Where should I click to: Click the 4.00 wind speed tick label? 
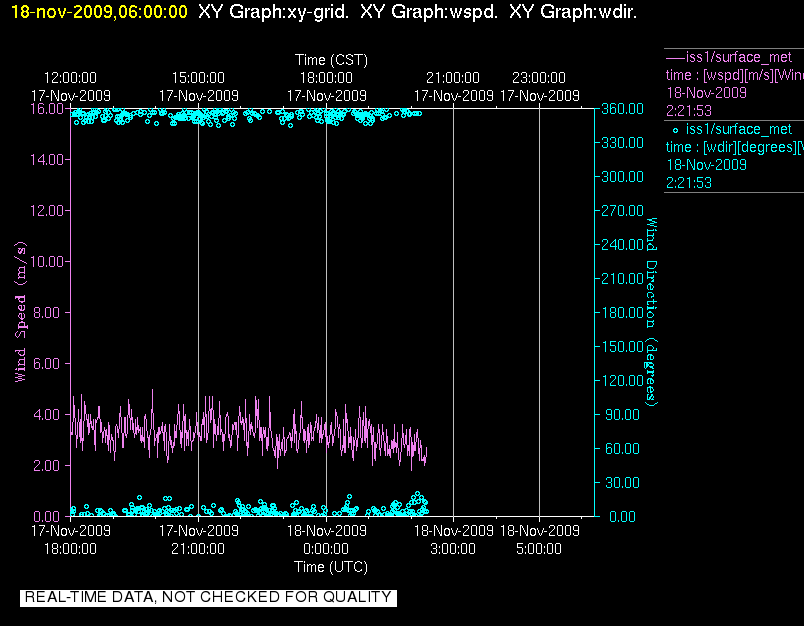tap(47, 414)
